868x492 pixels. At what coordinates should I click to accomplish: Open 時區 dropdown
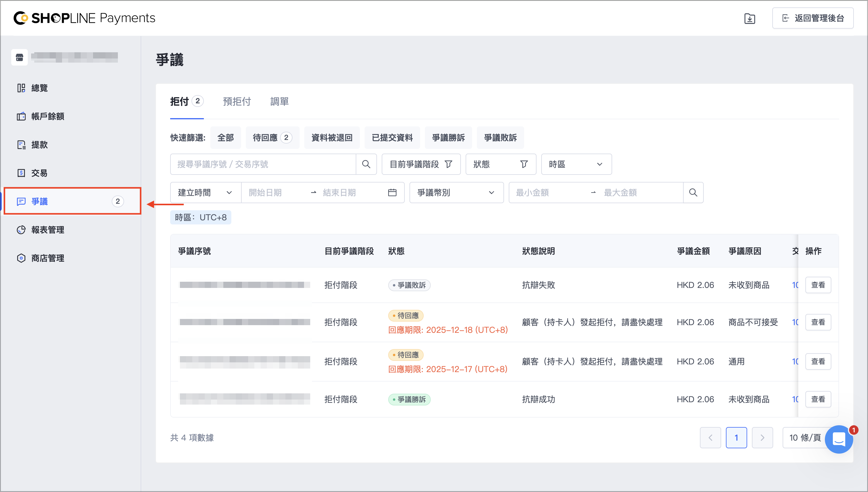576,164
